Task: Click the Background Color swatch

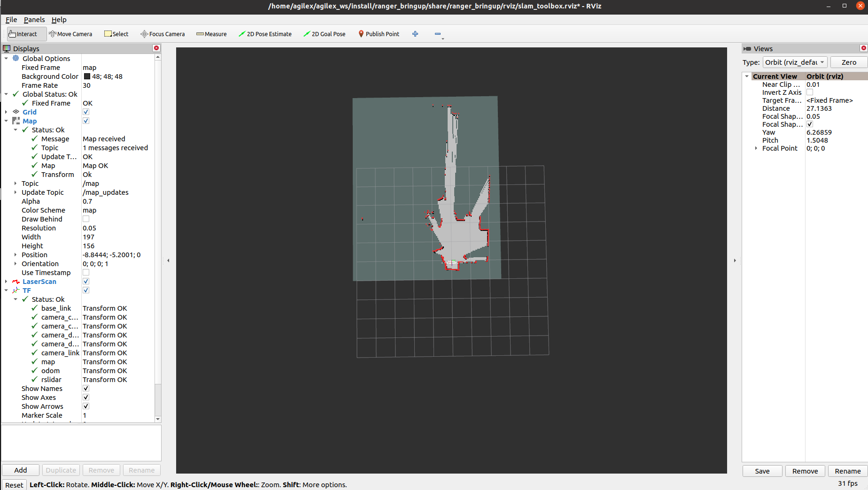Action: point(87,77)
